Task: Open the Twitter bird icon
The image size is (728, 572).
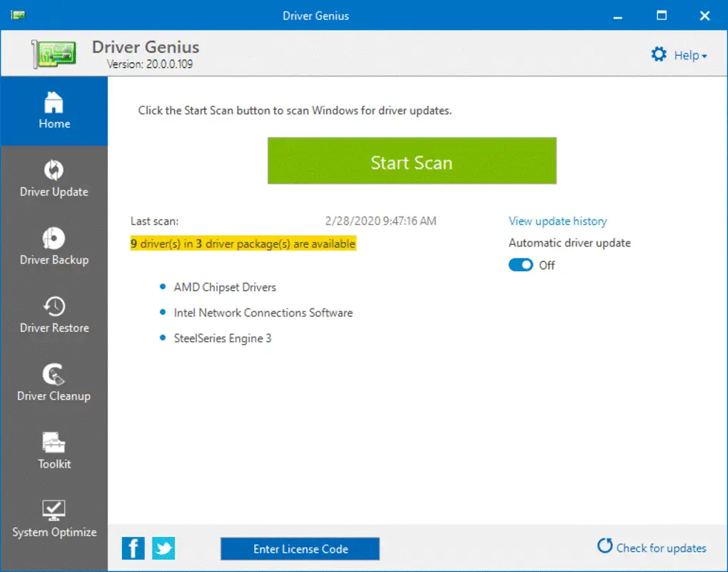Action: click(163, 548)
